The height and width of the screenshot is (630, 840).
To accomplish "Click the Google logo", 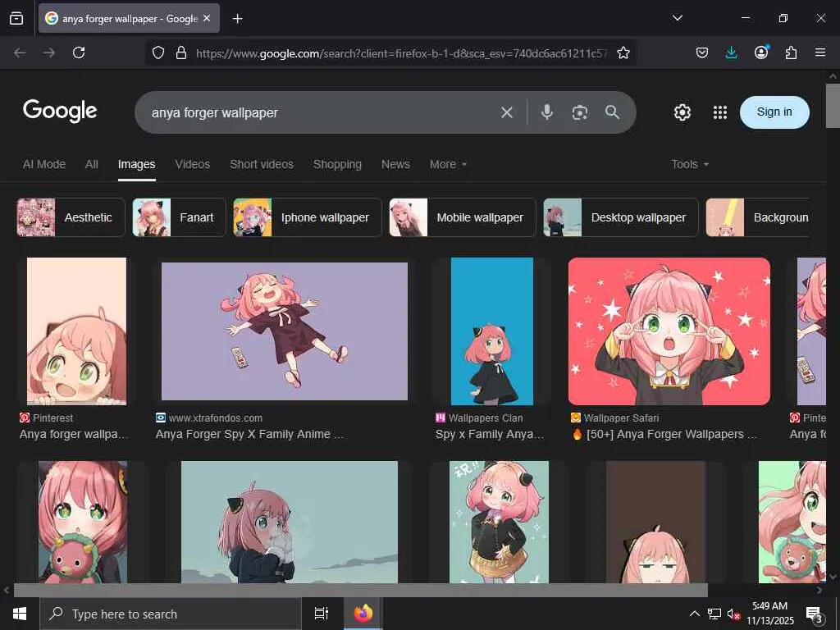I will [x=60, y=111].
